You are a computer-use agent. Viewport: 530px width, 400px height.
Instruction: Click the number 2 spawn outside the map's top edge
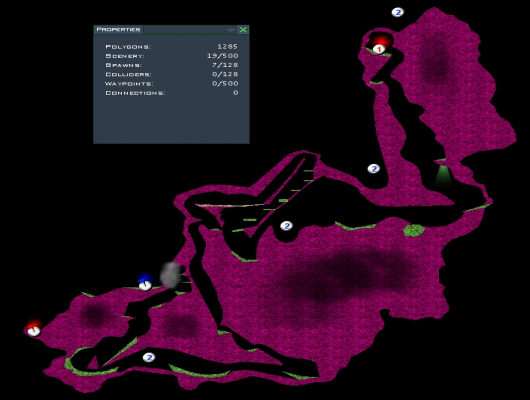click(x=398, y=12)
